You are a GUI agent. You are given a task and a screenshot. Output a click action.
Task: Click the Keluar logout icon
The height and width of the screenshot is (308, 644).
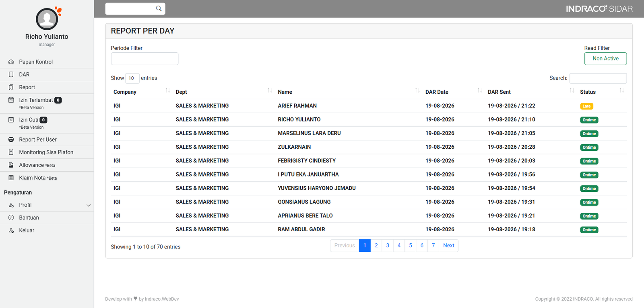11,230
